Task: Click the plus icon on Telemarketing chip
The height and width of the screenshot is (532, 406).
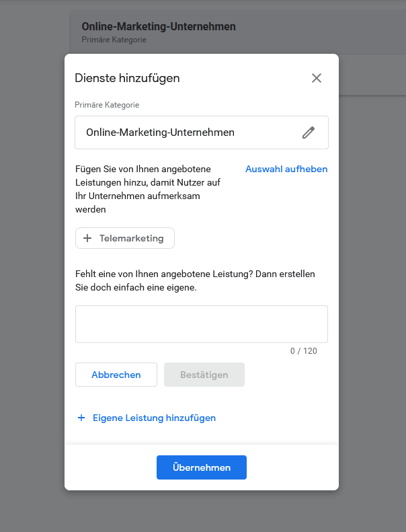Action: pos(87,238)
